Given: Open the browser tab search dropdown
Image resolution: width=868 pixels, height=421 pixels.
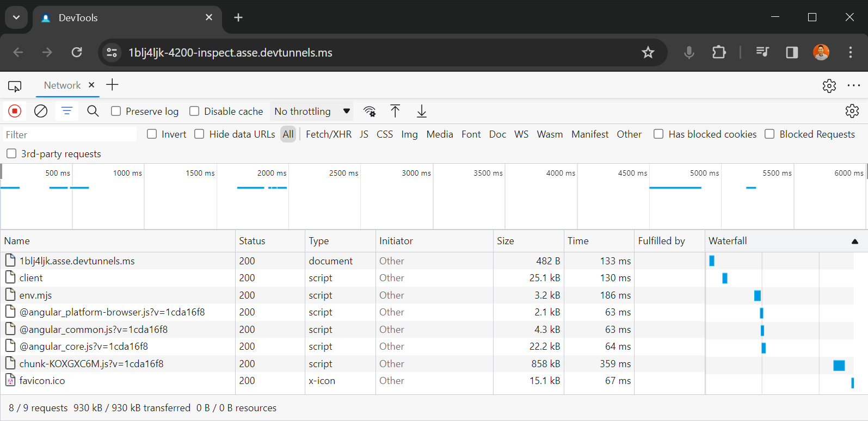Looking at the screenshot, I should click(x=16, y=17).
